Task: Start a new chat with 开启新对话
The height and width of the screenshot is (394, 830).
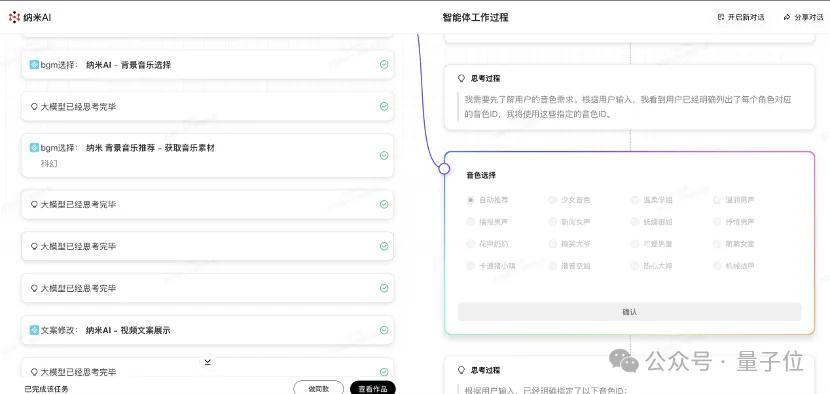Action: [x=741, y=17]
